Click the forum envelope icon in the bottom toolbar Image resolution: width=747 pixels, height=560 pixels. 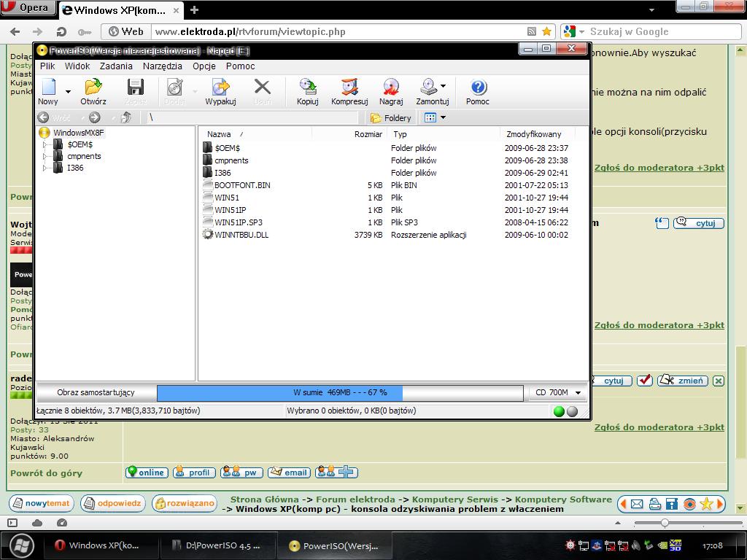point(637,504)
